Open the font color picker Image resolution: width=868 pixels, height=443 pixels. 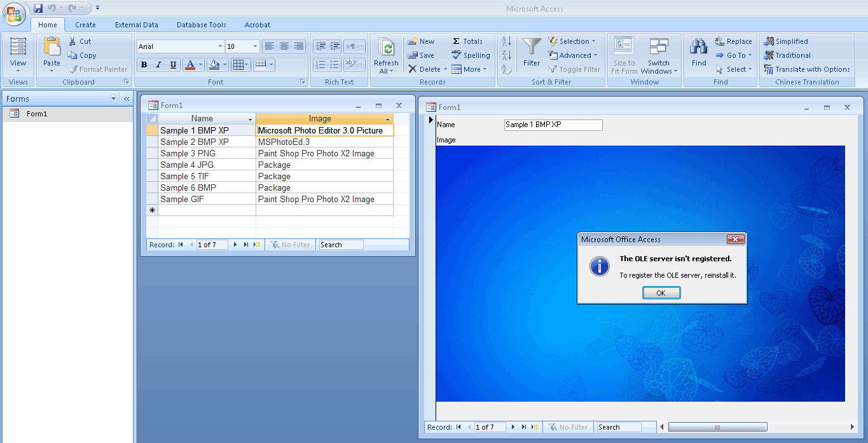coord(199,64)
